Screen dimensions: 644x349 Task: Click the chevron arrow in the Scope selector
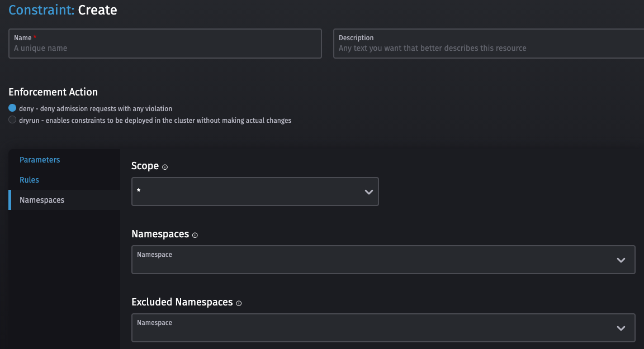point(368,192)
